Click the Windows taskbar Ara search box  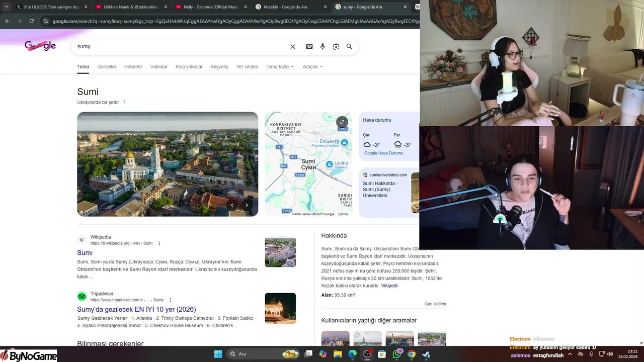coord(264,354)
